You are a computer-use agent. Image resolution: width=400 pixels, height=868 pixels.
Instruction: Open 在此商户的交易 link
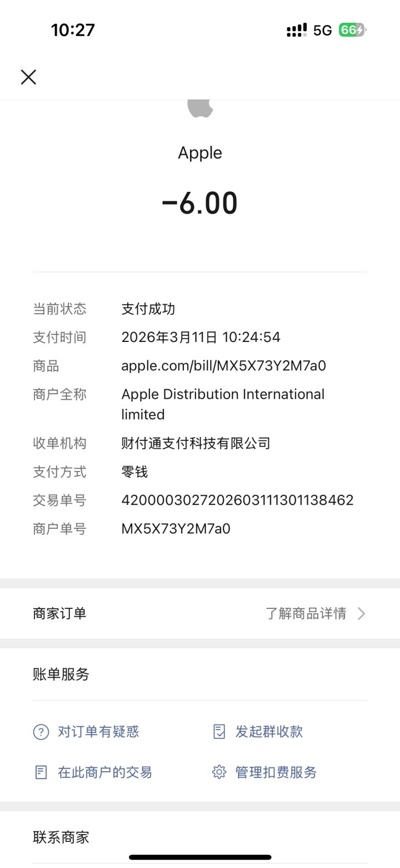[105, 772]
